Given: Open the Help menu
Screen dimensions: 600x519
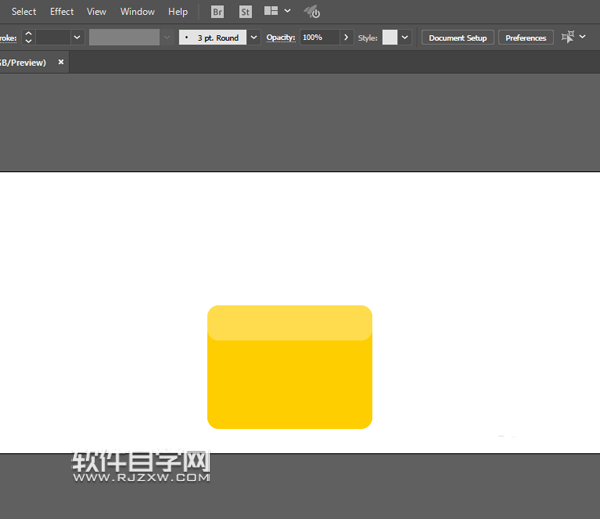Looking at the screenshot, I should point(178,12).
